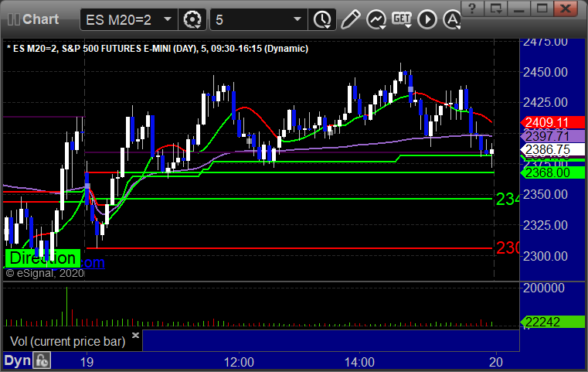Viewport: 588px width, 372px height.
Task: Select the pencil drawing tools icon
Action: click(350, 19)
